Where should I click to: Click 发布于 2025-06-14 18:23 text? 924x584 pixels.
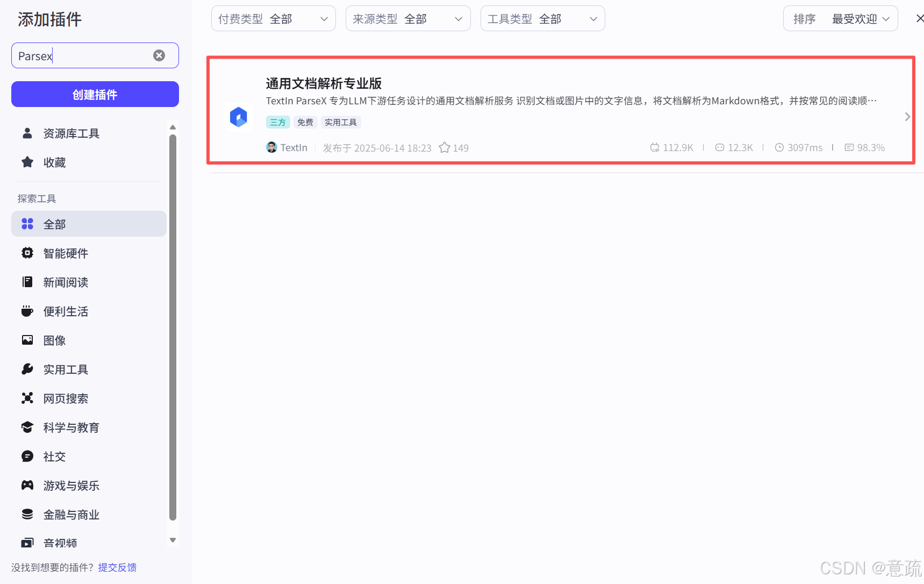(377, 148)
